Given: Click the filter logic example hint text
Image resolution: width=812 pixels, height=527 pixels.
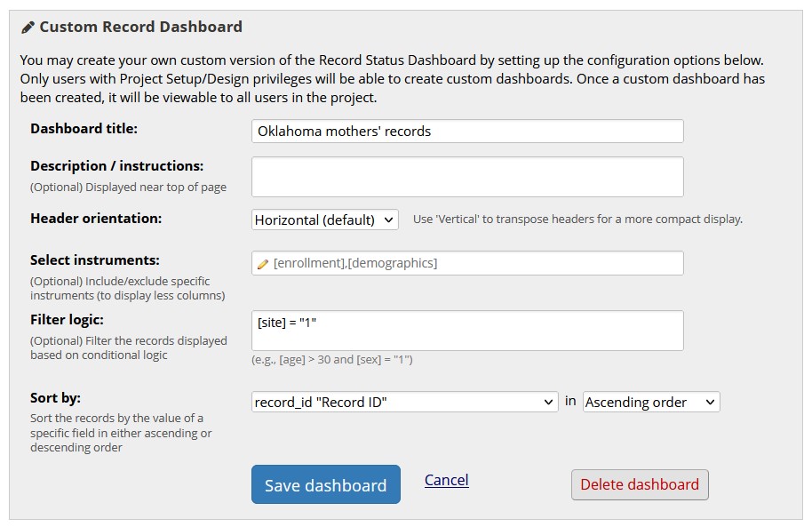Looking at the screenshot, I should click(332, 360).
